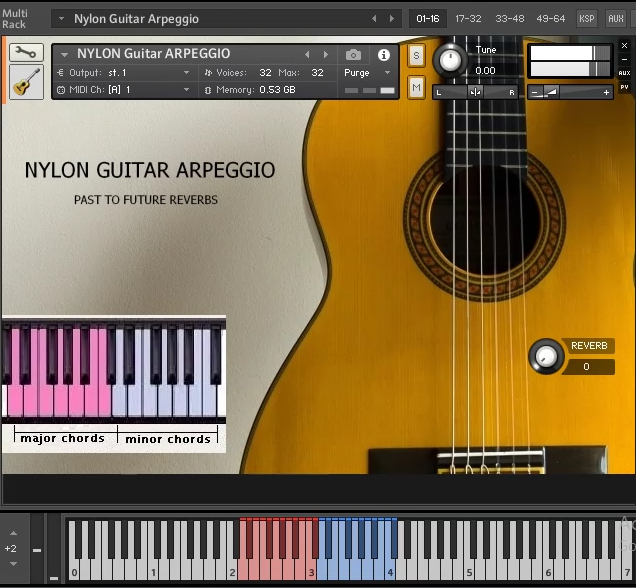Open the MIDI Ch dropdown
636x588 pixels.
pyautogui.click(x=123, y=90)
